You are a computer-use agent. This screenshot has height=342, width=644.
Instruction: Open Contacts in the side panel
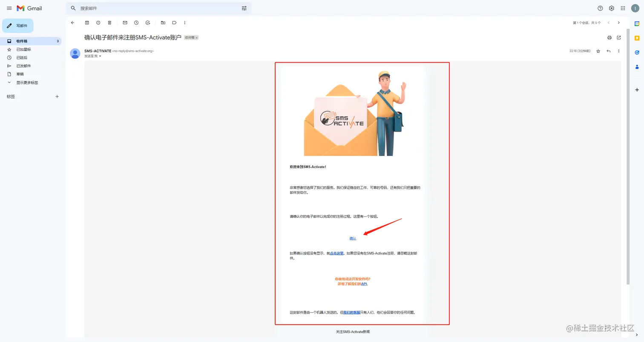point(637,67)
